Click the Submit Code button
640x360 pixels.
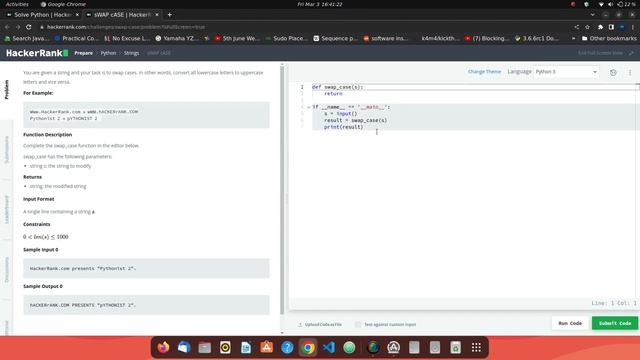pyautogui.click(x=615, y=323)
